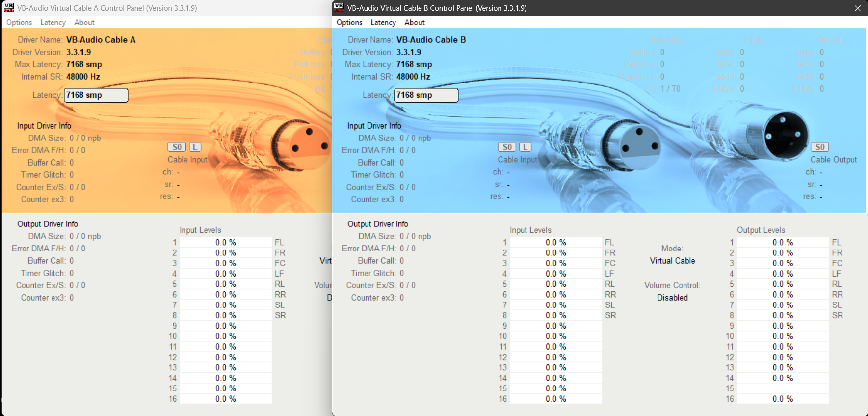This screenshot has height=416, width=868.
Task: Click 'Cable Input' label in Cable B window
Action: tap(518, 160)
